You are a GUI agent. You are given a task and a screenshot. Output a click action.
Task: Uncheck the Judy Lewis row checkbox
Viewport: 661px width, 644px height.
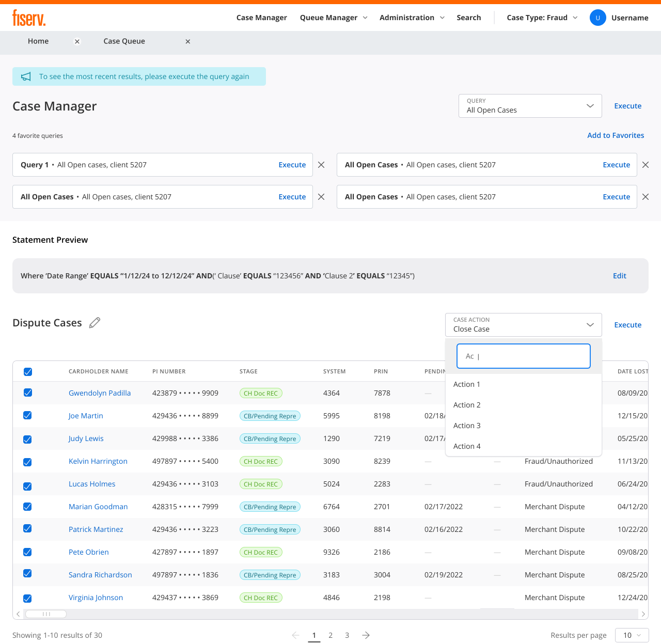[x=28, y=439]
